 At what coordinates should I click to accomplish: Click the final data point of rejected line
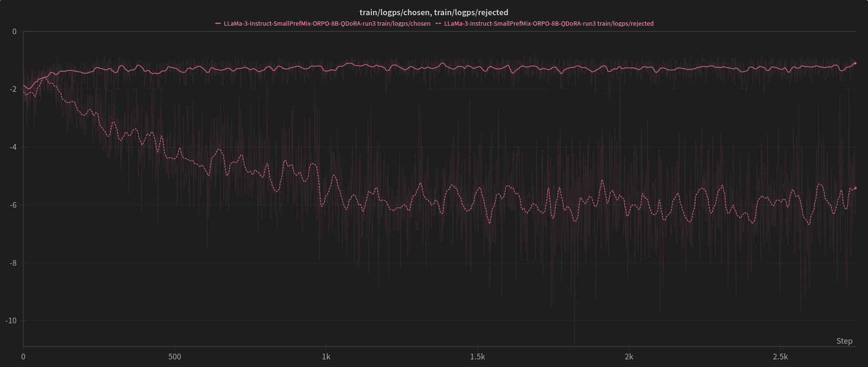coord(855,188)
